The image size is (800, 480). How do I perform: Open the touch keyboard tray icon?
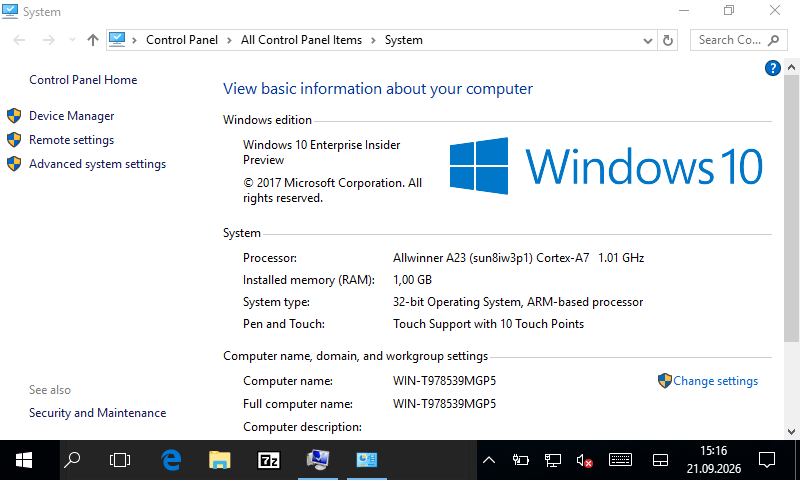[620, 460]
